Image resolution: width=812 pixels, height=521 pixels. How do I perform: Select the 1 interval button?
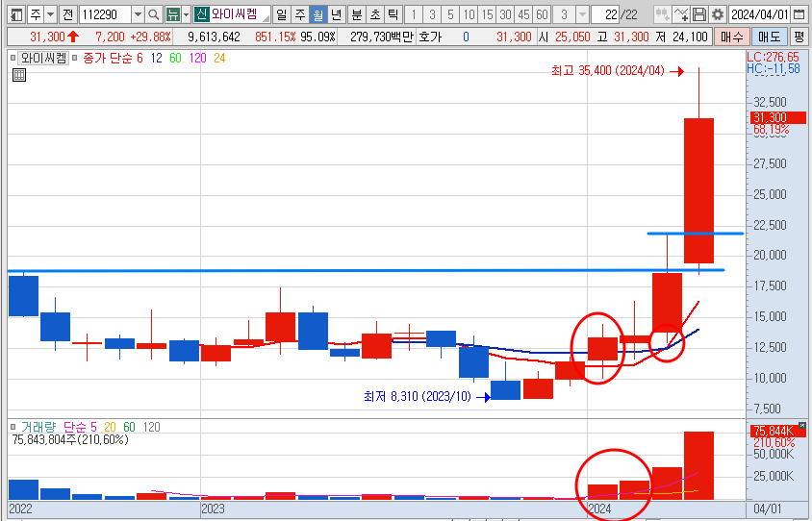414,14
